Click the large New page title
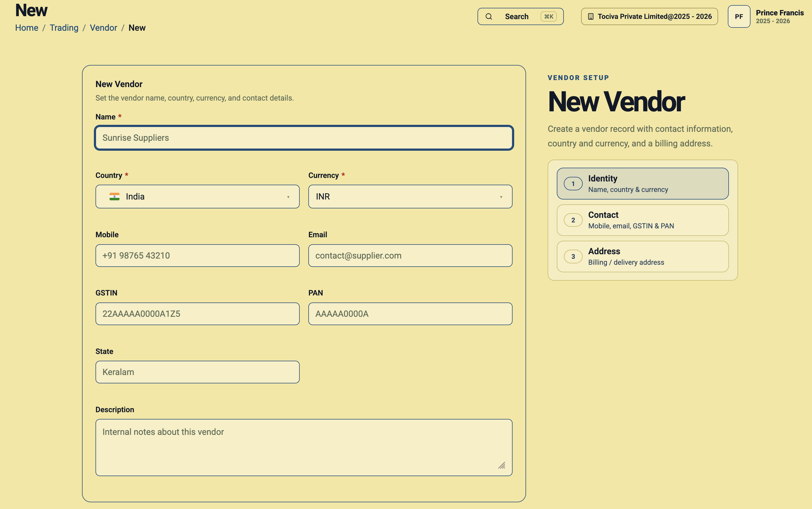The image size is (812, 509). (x=31, y=10)
